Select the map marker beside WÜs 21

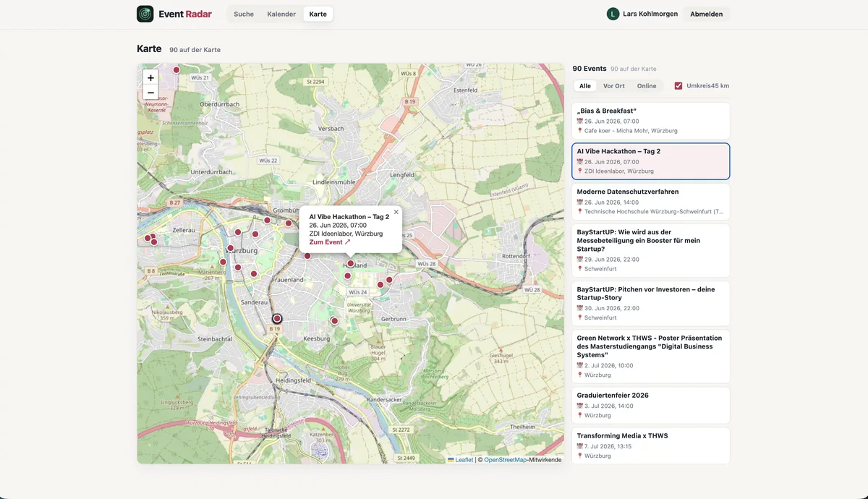[176, 70]
